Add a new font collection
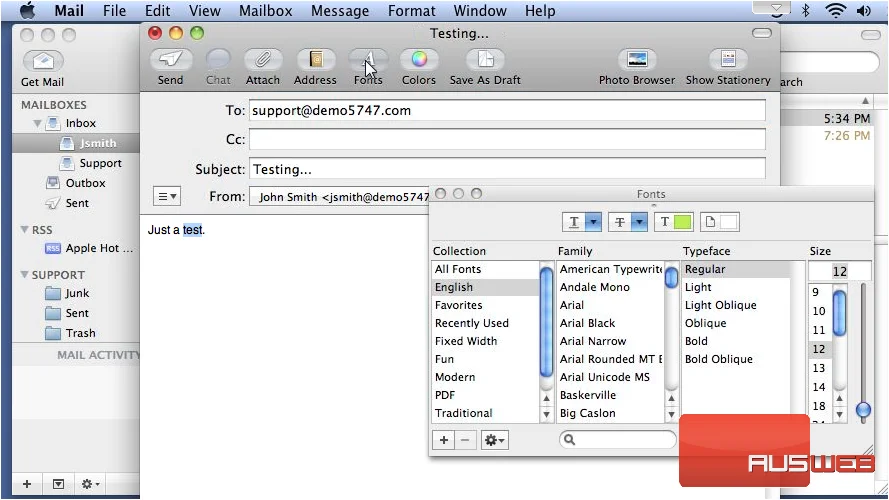 click(x=443, y=440)
